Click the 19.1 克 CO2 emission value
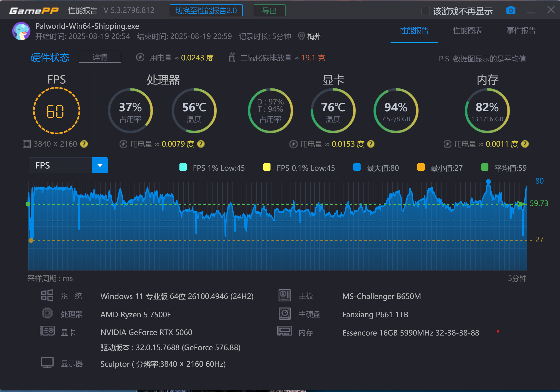Screen dimensions: 560x392 tap(313, 57)
